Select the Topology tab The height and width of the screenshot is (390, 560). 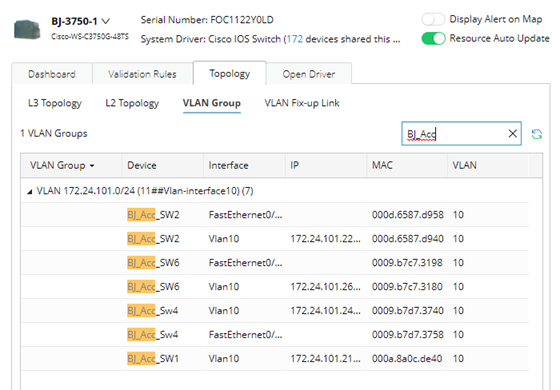click(230, 74)
